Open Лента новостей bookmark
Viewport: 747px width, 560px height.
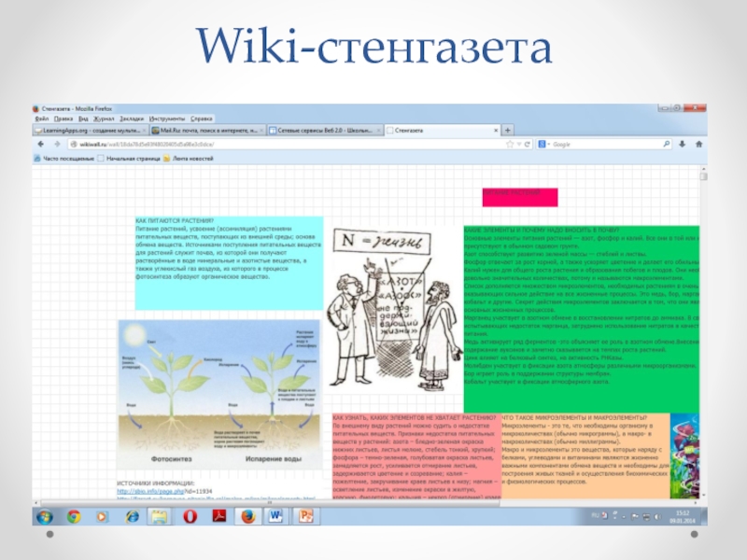(x=189, y=159)
